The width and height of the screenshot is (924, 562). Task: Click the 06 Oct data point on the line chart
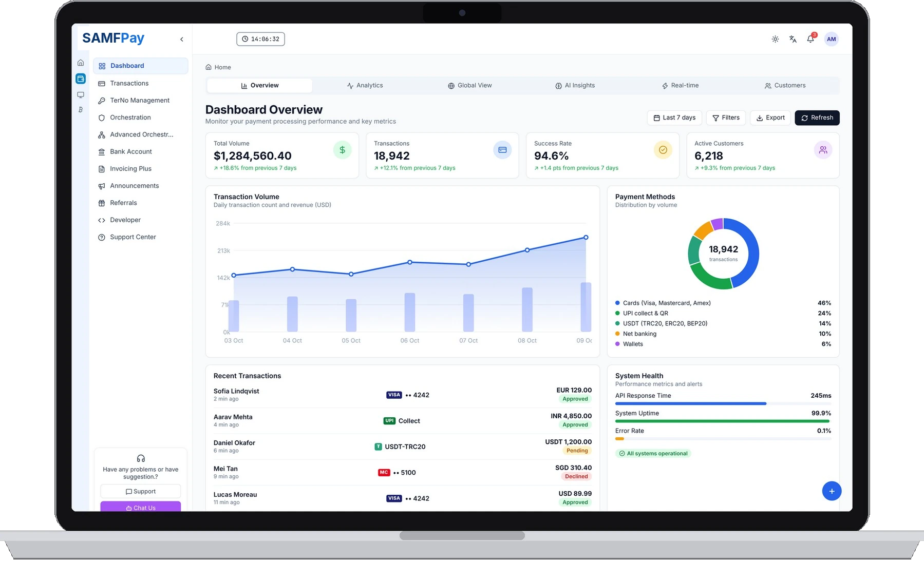pos(410,262)
